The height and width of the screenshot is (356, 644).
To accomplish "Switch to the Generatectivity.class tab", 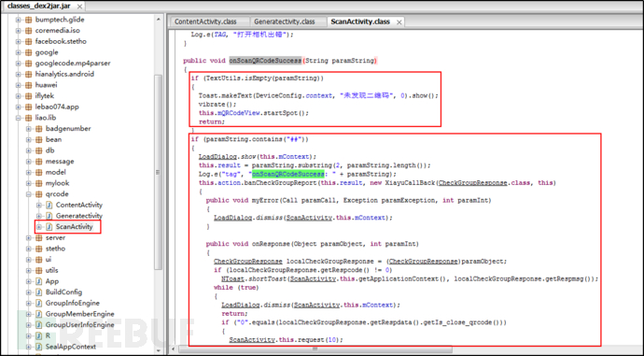I will pos(287,21).
